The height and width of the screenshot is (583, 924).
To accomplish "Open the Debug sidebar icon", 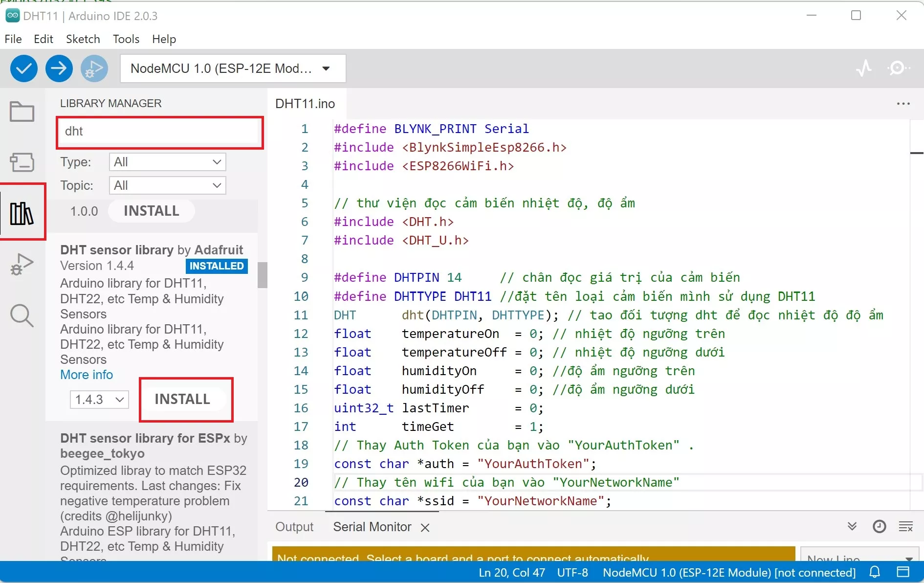I will pos(22,265).
